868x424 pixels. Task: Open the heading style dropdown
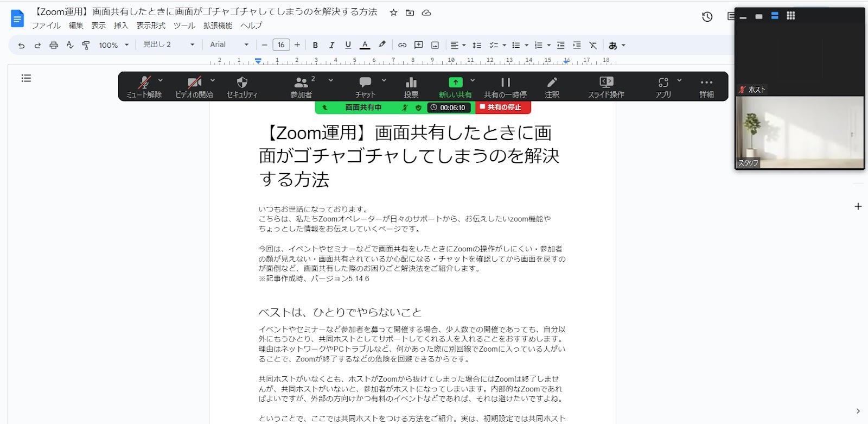168,45
